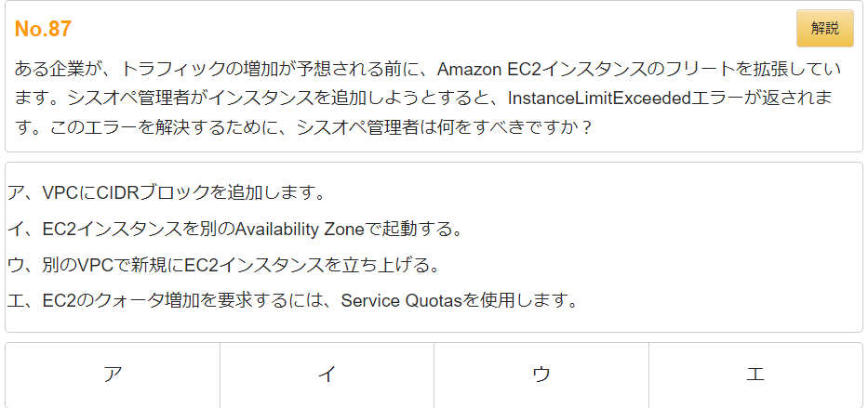
Task: Click option ア text about adding CIDR block
Action: pyautogui.click(x=166, y=193)
